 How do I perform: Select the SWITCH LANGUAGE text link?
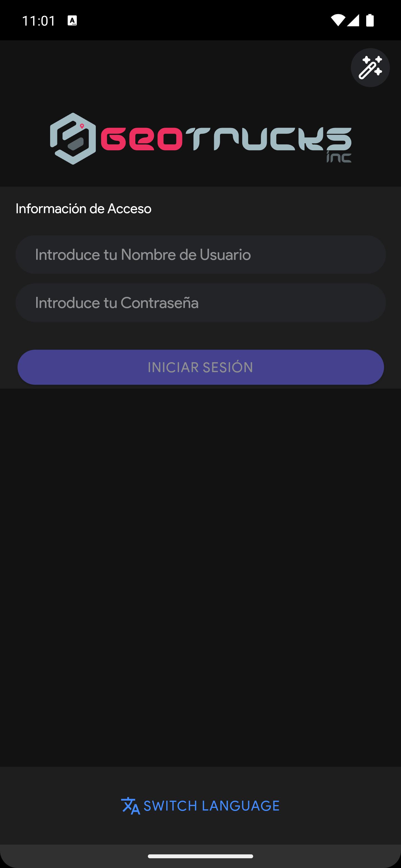point(211,806)
